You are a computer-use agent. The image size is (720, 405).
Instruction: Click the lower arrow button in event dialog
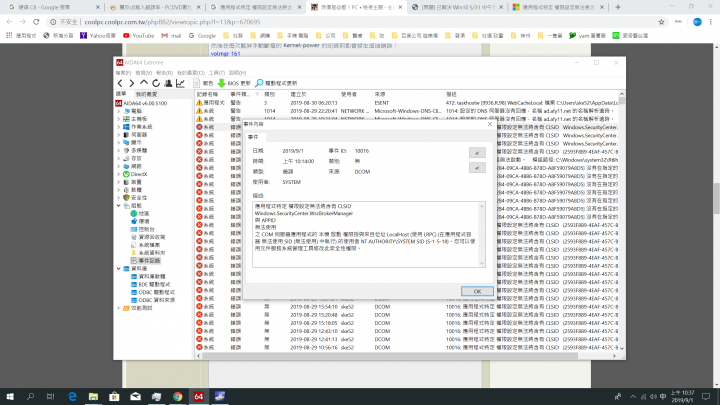[x=477, y=168]
